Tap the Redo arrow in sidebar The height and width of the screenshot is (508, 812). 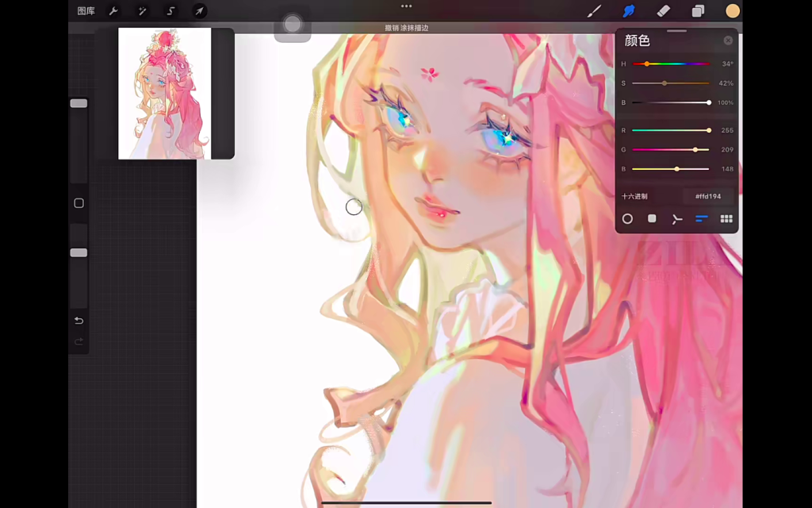[79, 341]
